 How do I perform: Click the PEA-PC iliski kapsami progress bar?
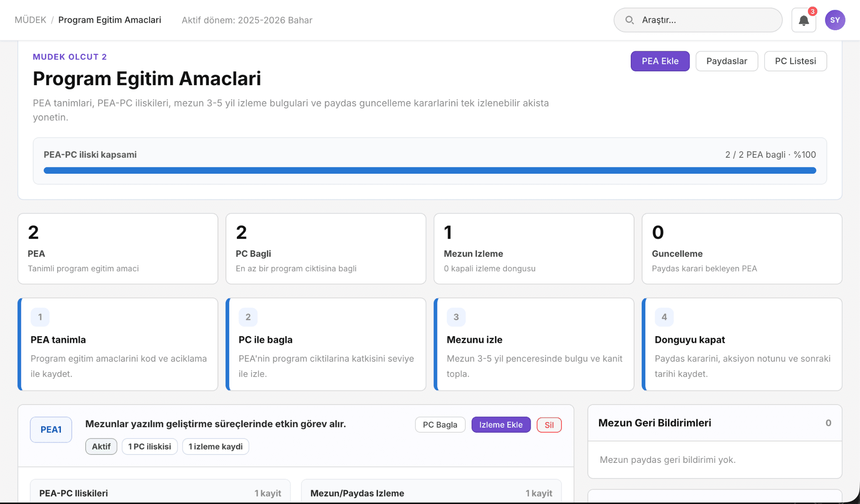tap(430, 170)
